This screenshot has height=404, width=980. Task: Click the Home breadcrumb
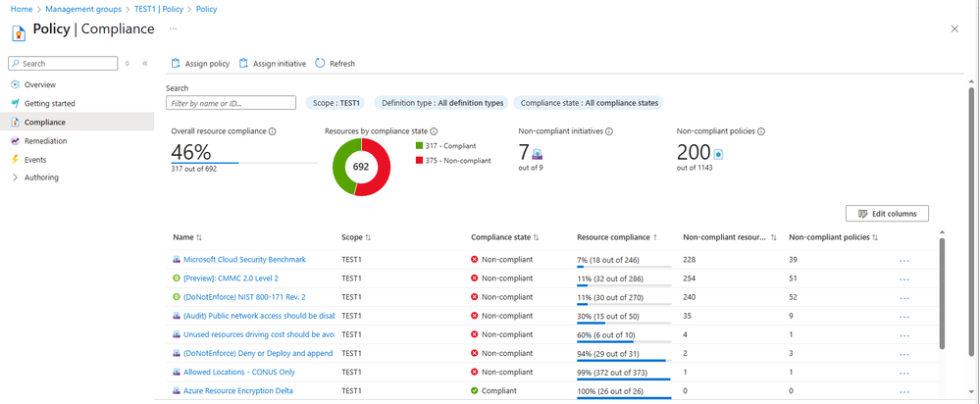pyautogui.click(x=22, y=10)
